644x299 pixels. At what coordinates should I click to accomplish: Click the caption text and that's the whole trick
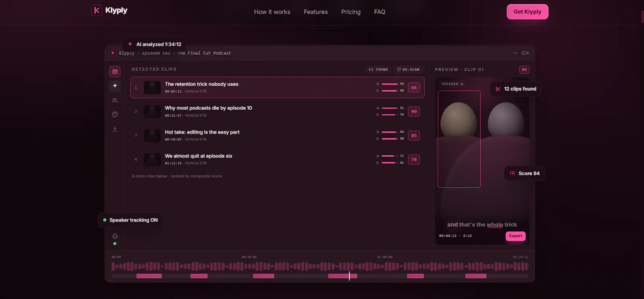click(482, 225)
